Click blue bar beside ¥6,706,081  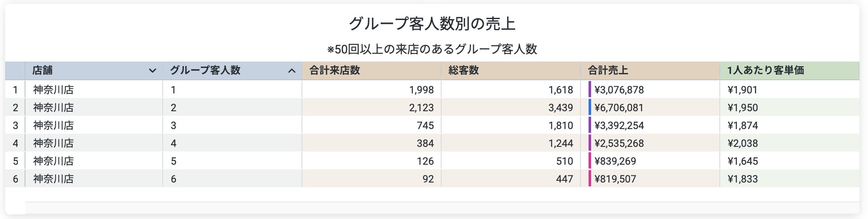590,107
